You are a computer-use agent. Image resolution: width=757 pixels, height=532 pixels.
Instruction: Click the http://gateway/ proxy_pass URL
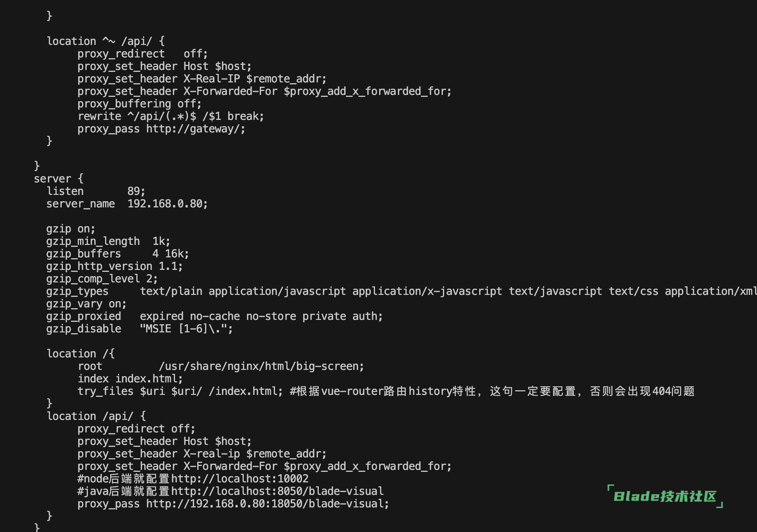tap(195, 129)
